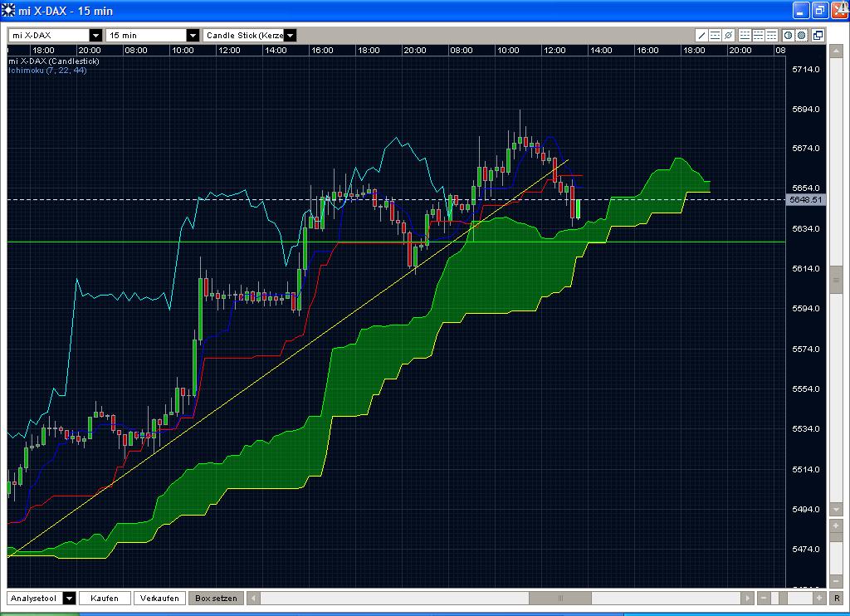Open the mi X-DAX instrument dropdown
Image resolution: width=850 pixels, height=616 pixels.
point(95,35)
